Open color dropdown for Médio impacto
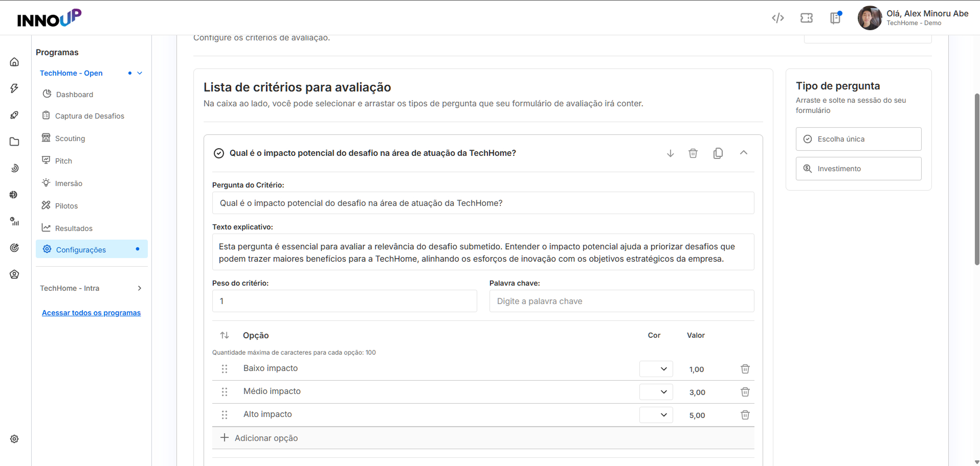Viewport: 980px width, 466px height. click(x=656, y=392)
